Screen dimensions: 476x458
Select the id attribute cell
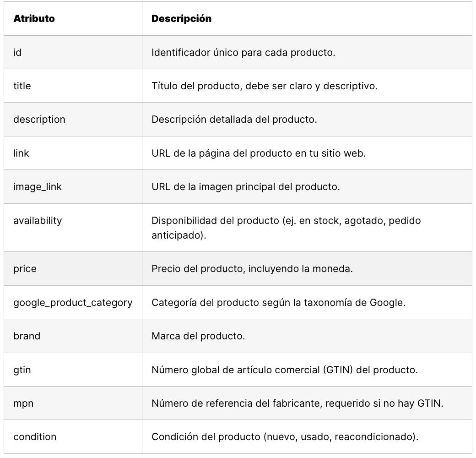pyautogui.click(x=17, y=52)
